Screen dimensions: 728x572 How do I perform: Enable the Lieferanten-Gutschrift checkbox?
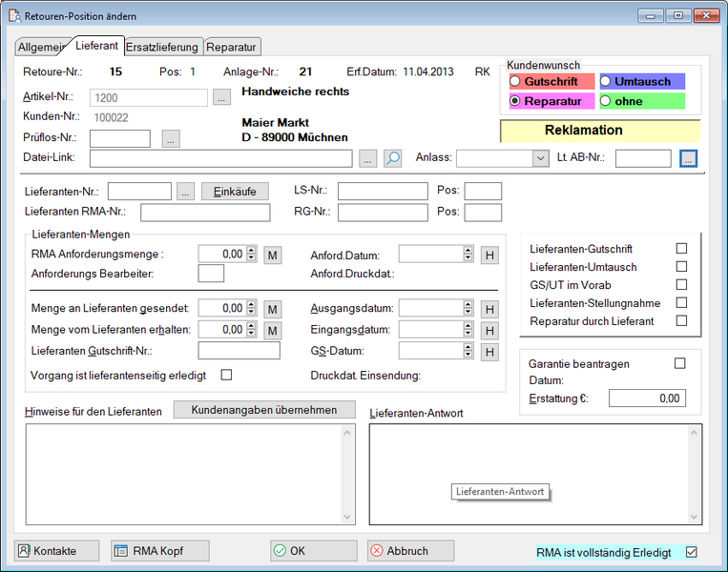click(681, 249)
